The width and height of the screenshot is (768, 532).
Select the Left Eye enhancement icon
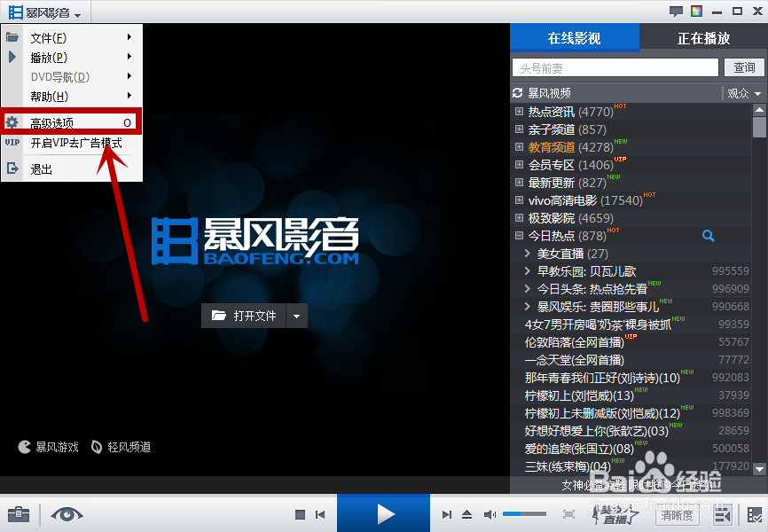coord(67,514)
